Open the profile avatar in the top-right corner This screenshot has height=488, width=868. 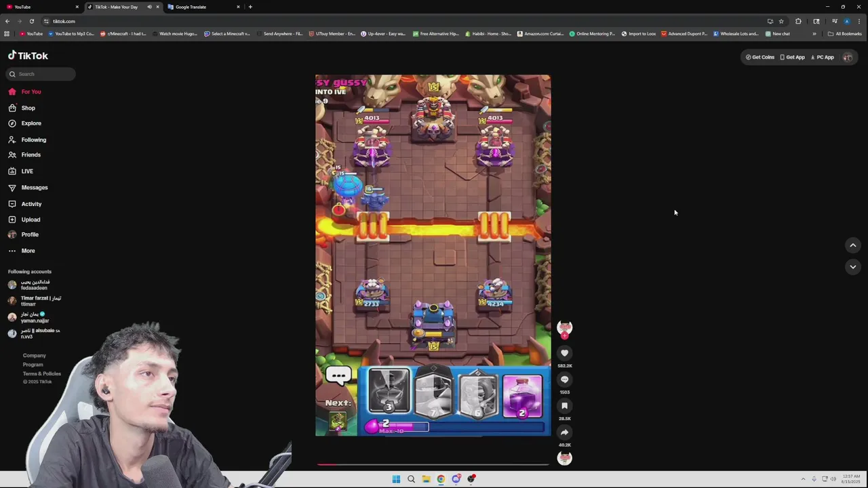point(848,57)
